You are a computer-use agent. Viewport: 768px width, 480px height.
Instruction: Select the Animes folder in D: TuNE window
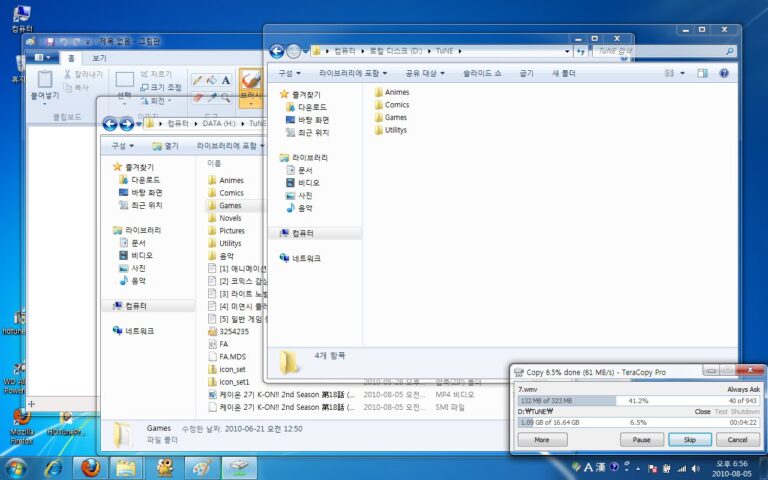[x=392, y=92]
